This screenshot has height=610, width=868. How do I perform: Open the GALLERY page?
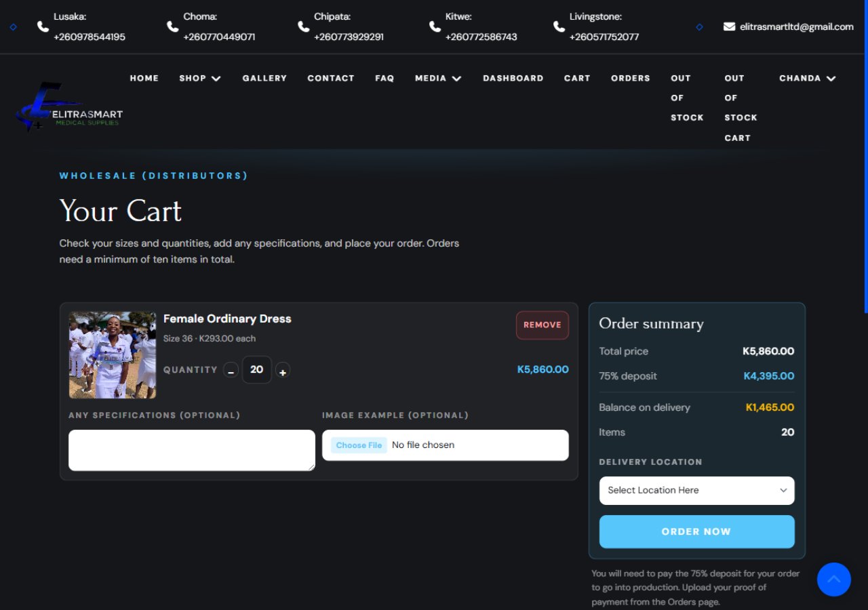(264, 78)
